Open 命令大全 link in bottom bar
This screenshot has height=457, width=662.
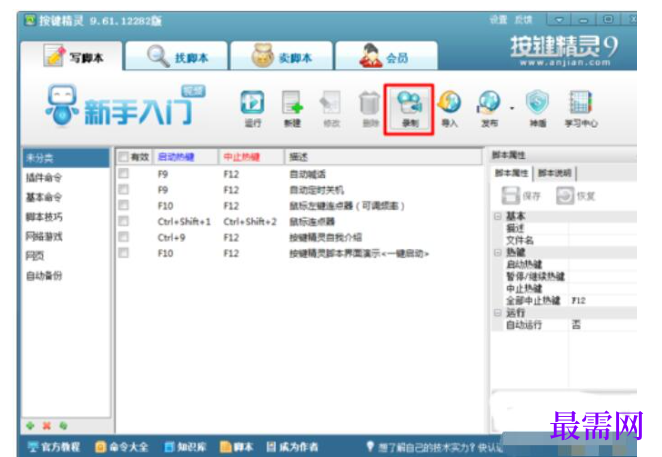click(x=122, y=447)
